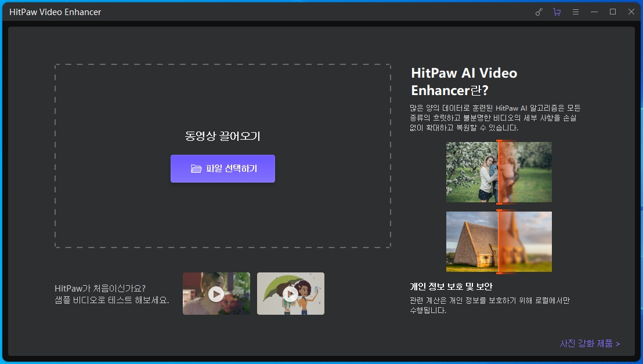This screenshot has width=643, height=364.
Task: Play the cartoon umbrella sample video
Action: tap(291, 293)
